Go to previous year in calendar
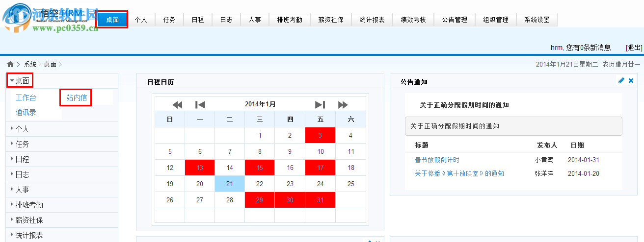The image size is (644, 242). [x=177, y=104]
